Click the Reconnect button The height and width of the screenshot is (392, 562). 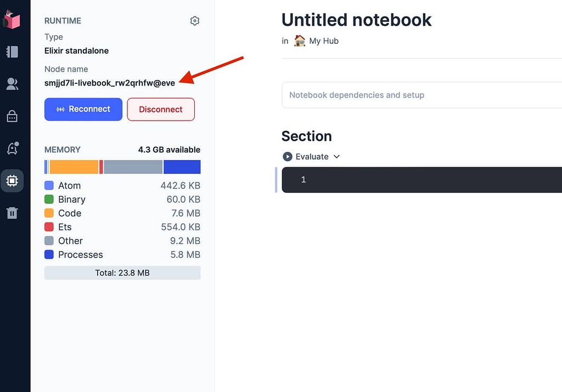83,109
